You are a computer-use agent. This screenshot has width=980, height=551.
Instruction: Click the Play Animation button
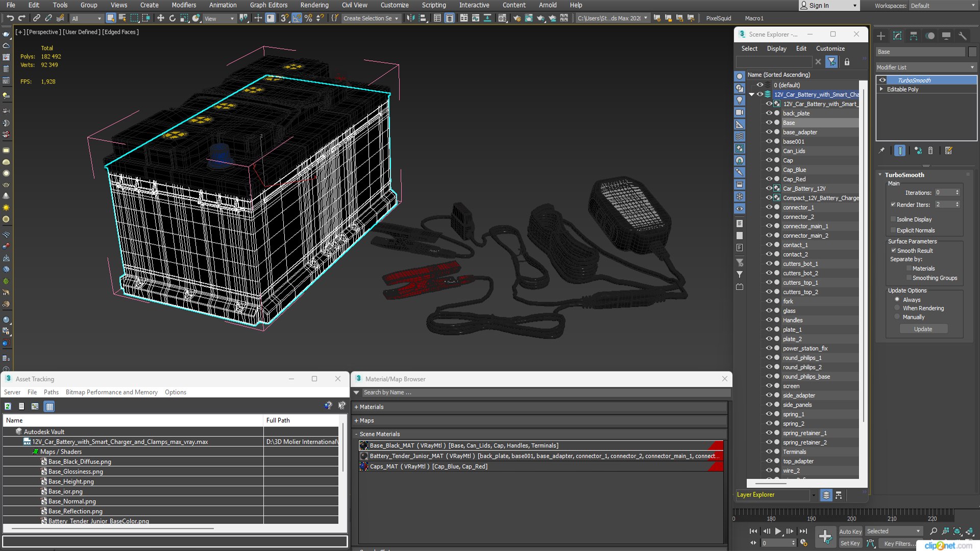pos(778,531)
